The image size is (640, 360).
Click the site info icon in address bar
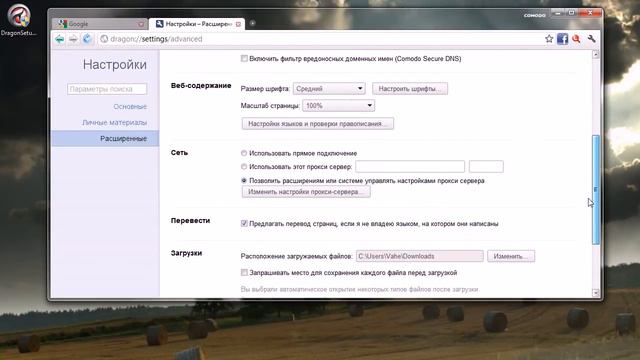pos(104,39)
